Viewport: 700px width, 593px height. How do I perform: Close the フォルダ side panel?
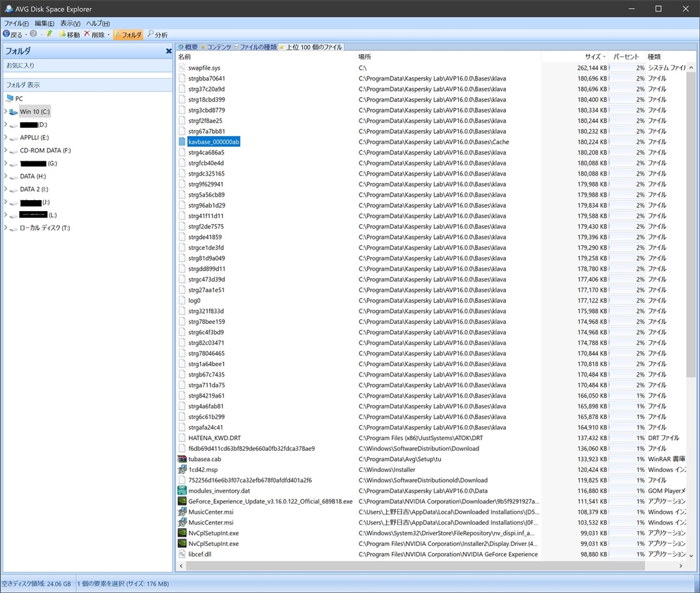(x=169, y=51)
